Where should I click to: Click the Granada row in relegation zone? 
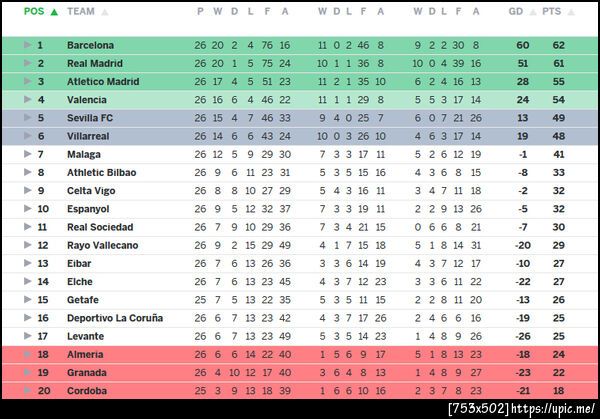[300, 372]
